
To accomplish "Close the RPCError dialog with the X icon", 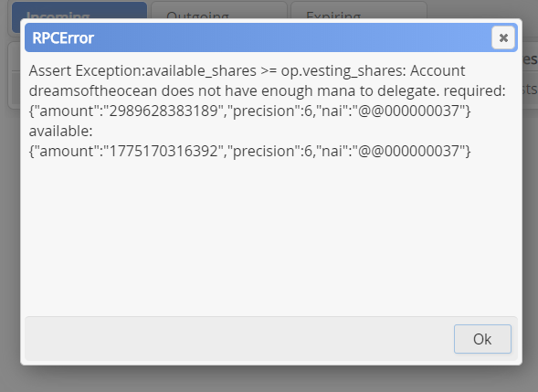I will 503,37.
